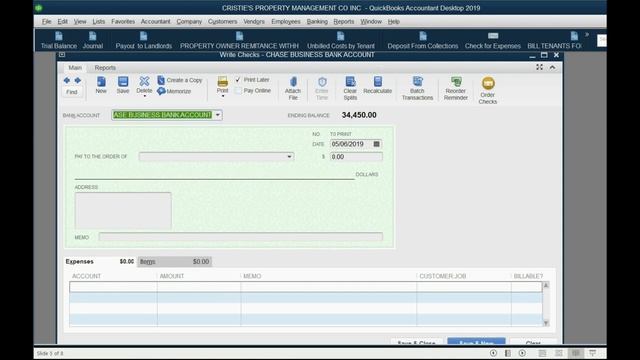640x360 pixels.
Task: Open the Delete dropdown arrow
Action: click(144, 96)
